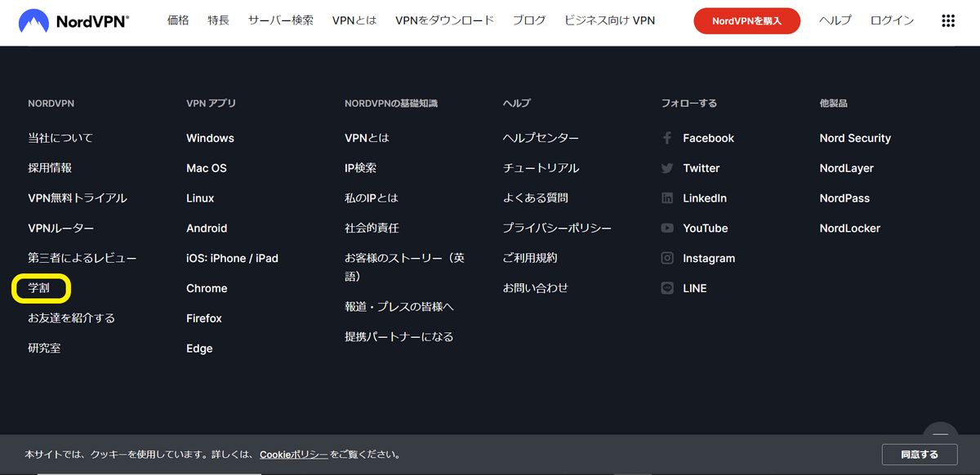Open 研究室 link

pyautogui.click(x=44, y=348)
